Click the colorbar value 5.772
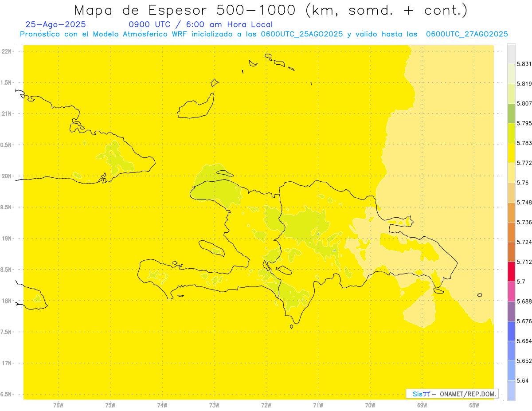Viewport: 532px width, 411px height. 524,163
